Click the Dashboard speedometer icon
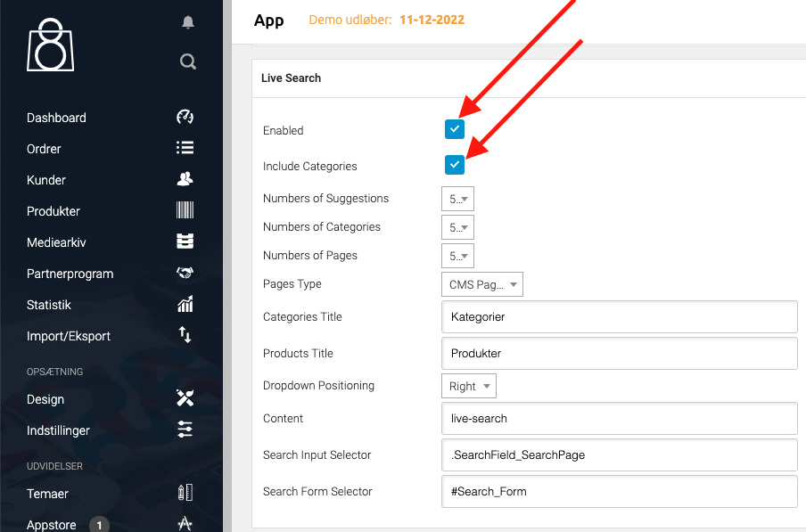This screenshot has height=532, width=806. coord(185,117)
